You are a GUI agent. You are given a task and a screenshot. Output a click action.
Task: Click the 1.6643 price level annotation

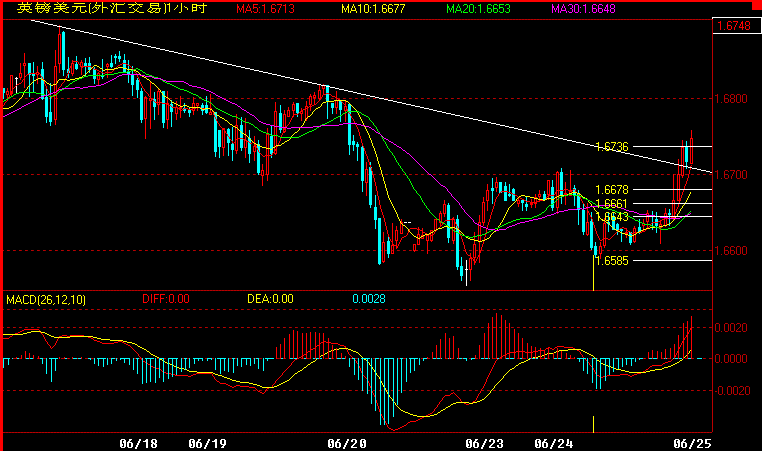(612, 217)
